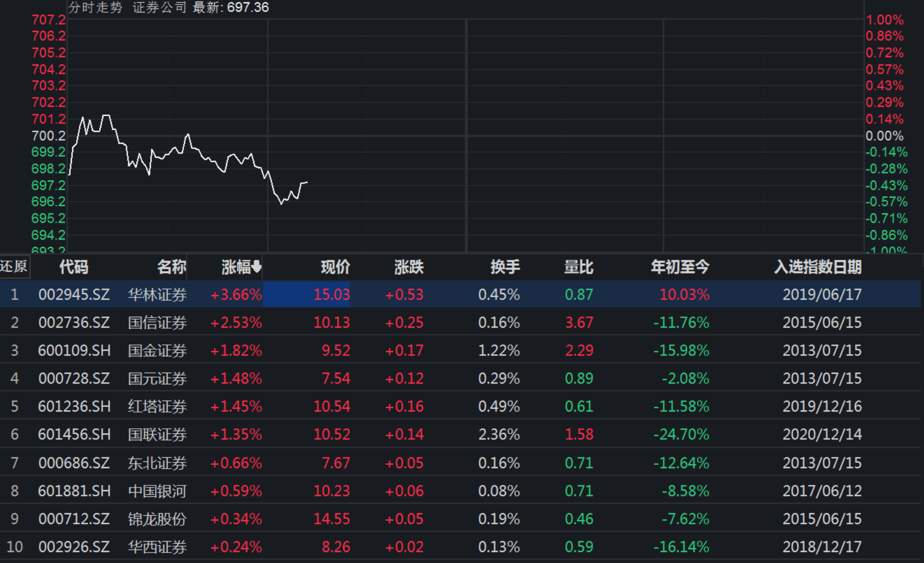
Task: Sort by the 现价 column header
Action: (336, 267)
